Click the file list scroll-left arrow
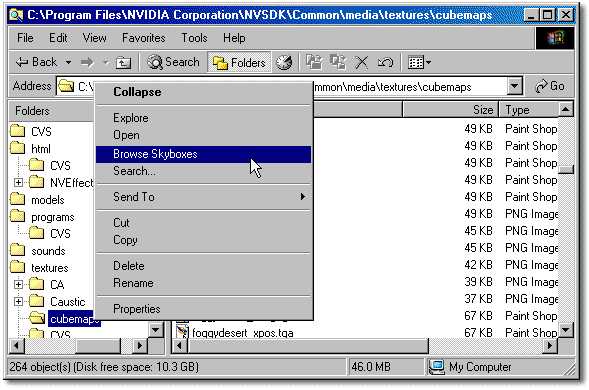Screen dimensions: 589x390 pyautogui.click(x=179, y=345)
